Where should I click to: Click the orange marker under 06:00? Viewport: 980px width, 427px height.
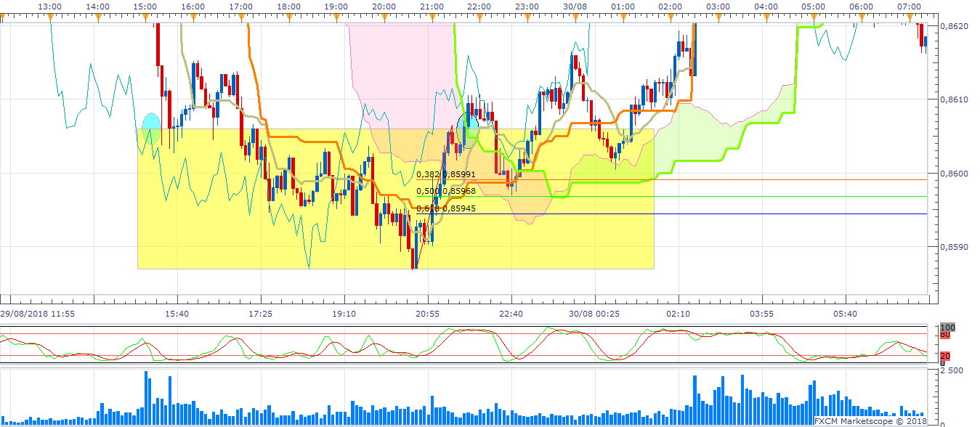861,17
